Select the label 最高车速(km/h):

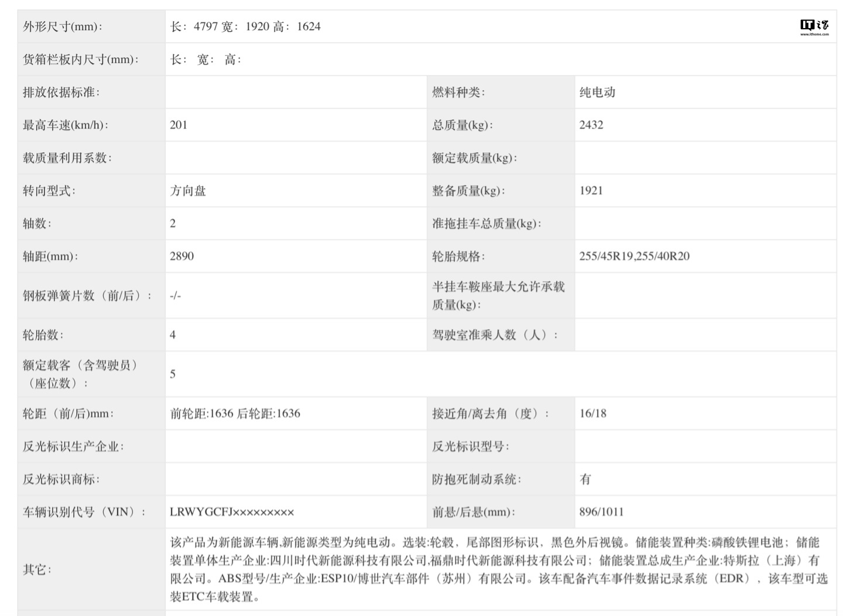(x=66, y=125)
